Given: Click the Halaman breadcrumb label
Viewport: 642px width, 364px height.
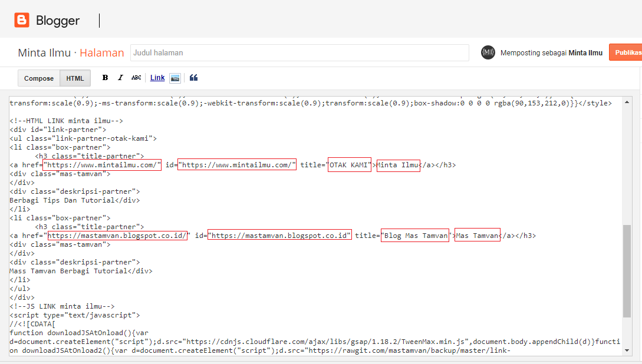Looking at the screenshot, I should pyautogui.click(x=101, y=53).
